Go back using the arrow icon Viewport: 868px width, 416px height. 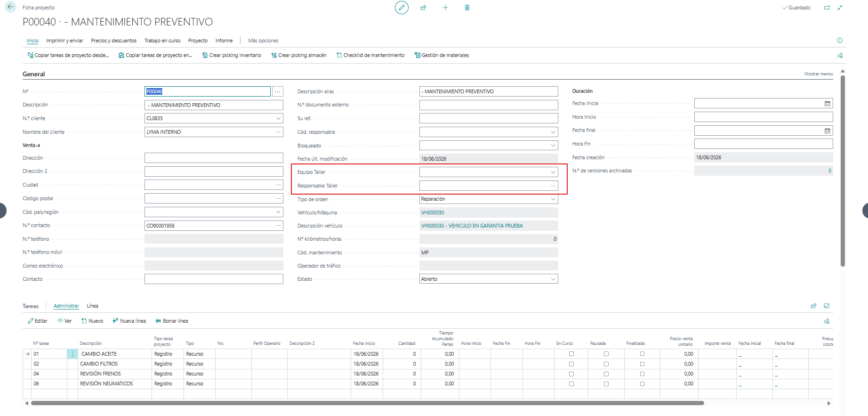pos(10,7)
